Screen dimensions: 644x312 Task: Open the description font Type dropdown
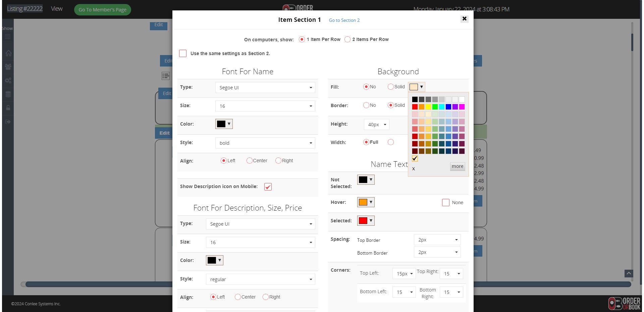[260, 224]
